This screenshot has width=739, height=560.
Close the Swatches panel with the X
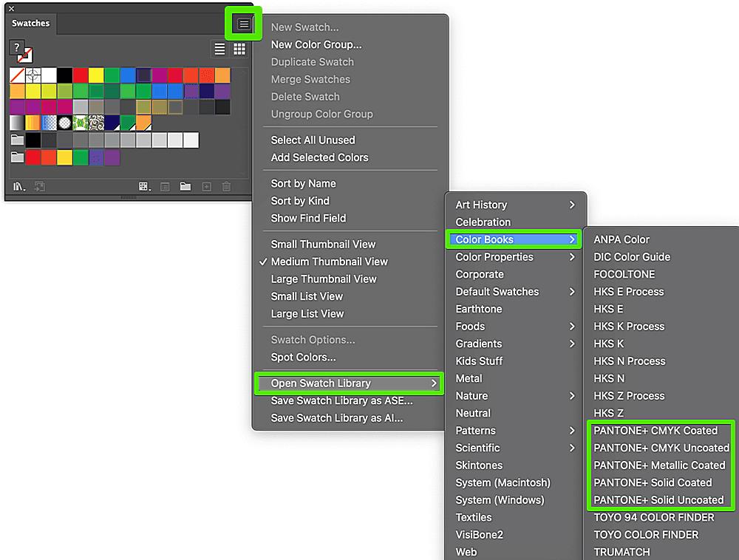pos(11,8)
